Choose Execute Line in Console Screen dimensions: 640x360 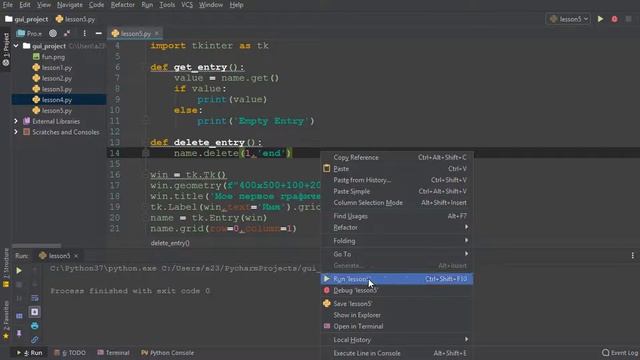click(397, 353)
